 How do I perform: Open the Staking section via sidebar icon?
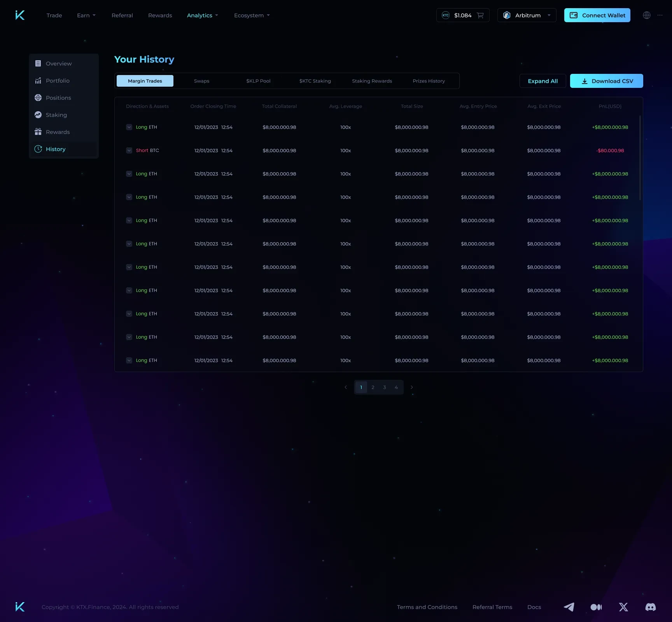coord(38,115)
